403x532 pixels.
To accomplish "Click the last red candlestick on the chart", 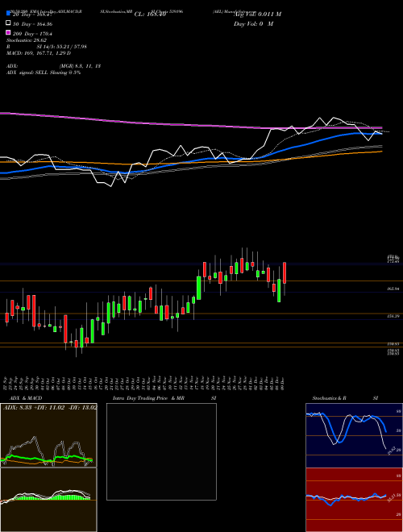I will pyautogui.click(x=285, y=272).
